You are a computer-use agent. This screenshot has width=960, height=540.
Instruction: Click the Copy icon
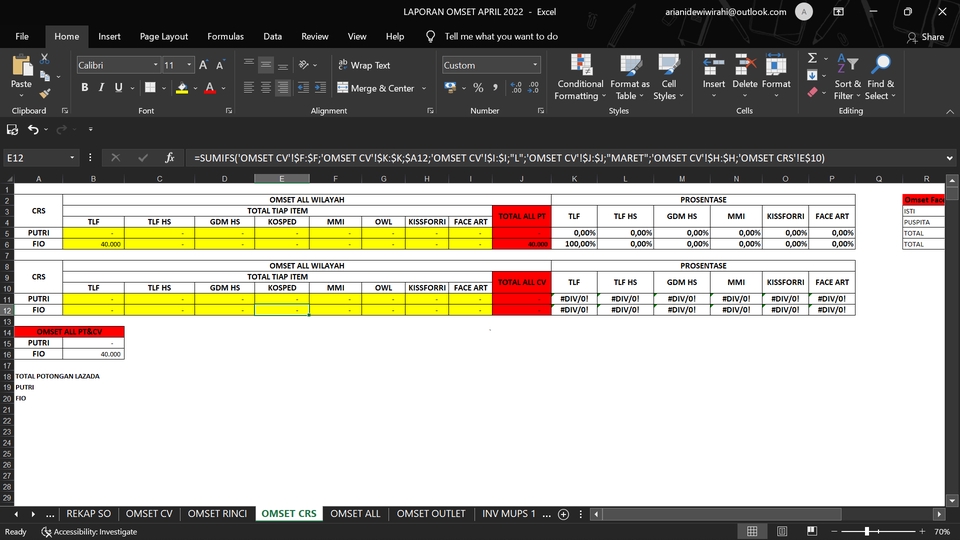click(45, 76)
